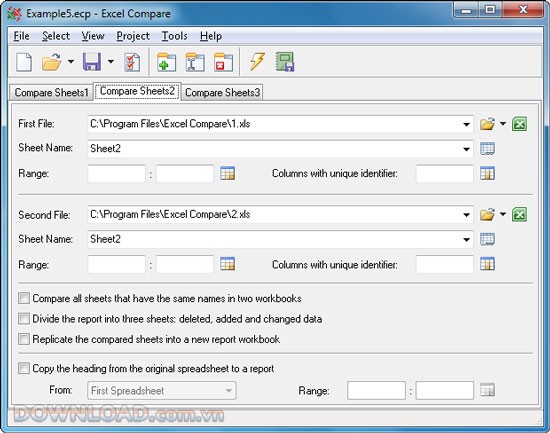This screenshot has width=550, height=433.
Task: Switch to Compare Sheets1 tab
Action: pos(51,93)
